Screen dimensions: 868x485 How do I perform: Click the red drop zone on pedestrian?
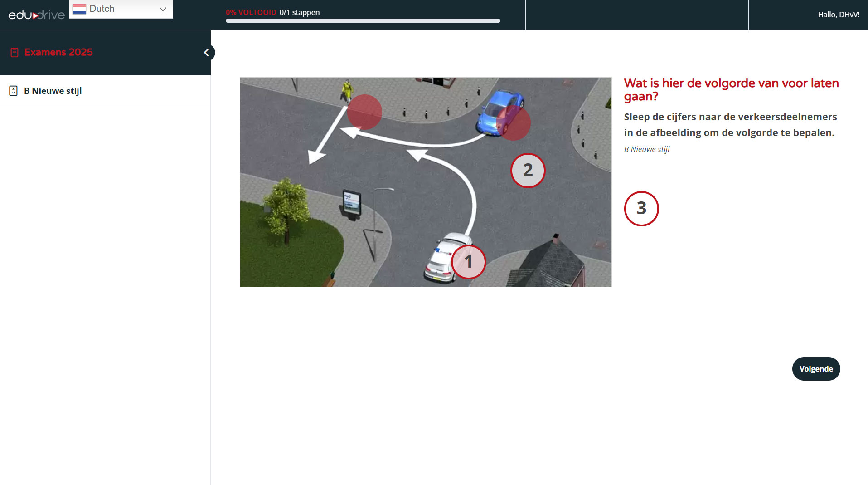[364, 112]
